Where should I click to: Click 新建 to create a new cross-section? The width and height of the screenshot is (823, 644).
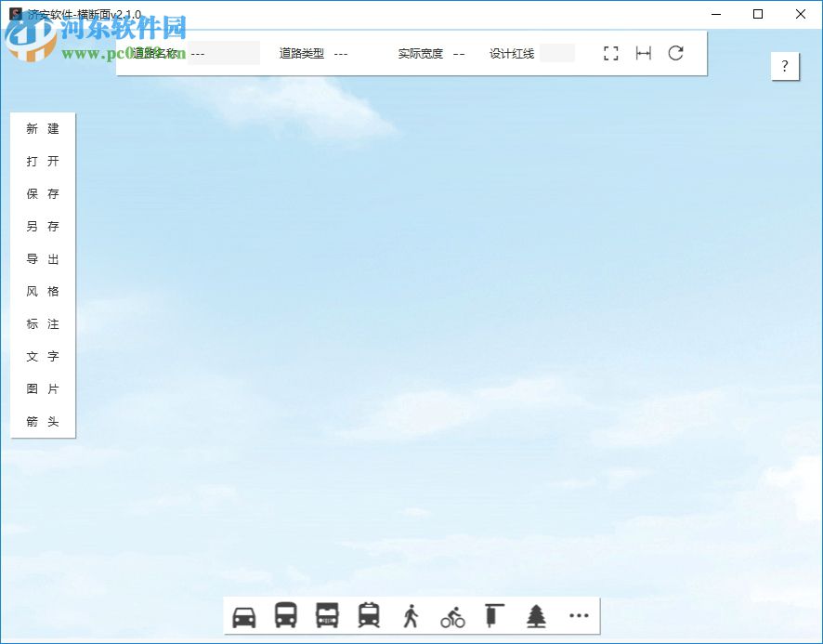point(42,128)
